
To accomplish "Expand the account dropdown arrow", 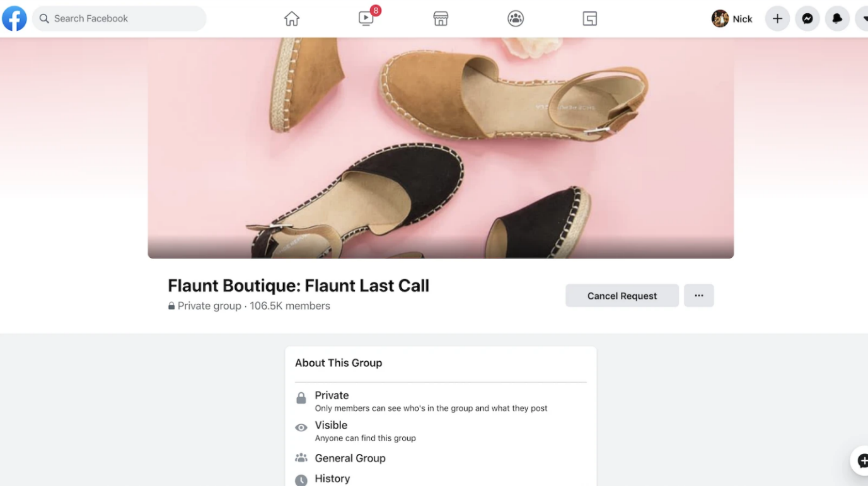I will pyautogui.click(x=863, y=19).
